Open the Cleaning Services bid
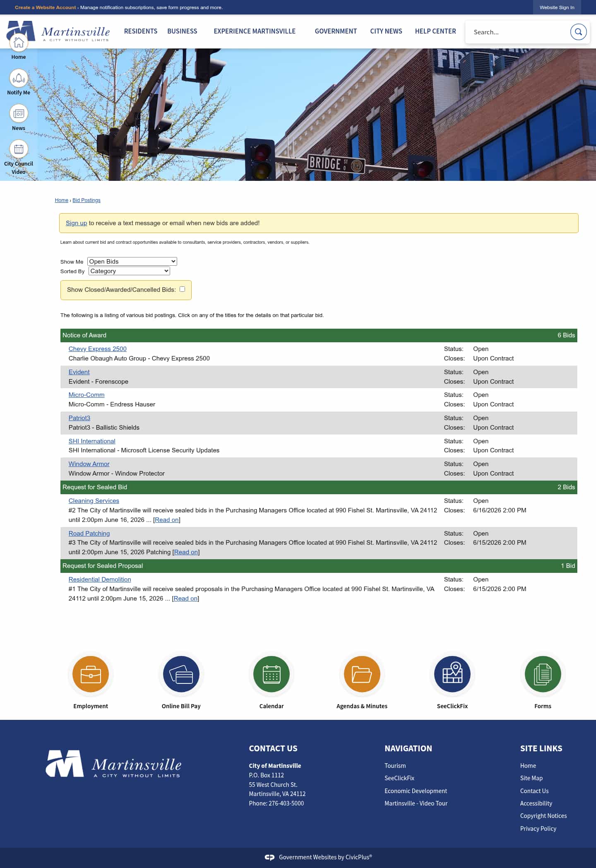 [94, 501]
